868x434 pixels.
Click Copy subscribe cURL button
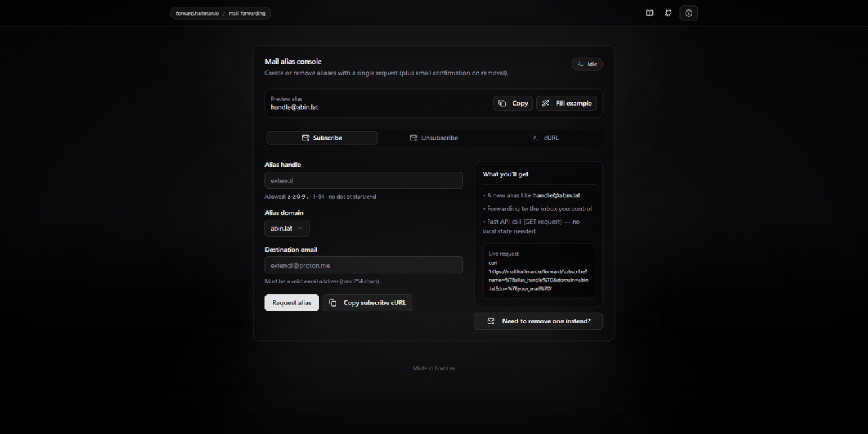coord(368,302)
